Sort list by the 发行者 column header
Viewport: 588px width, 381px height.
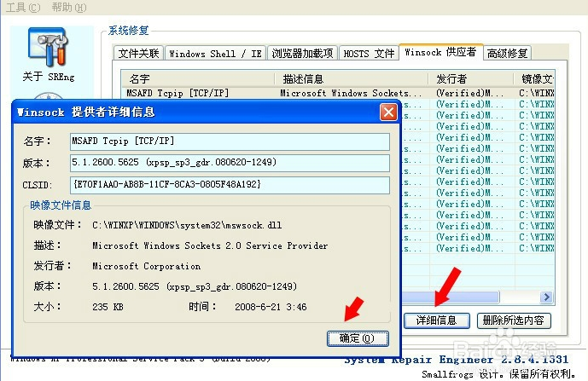(471, 78)
